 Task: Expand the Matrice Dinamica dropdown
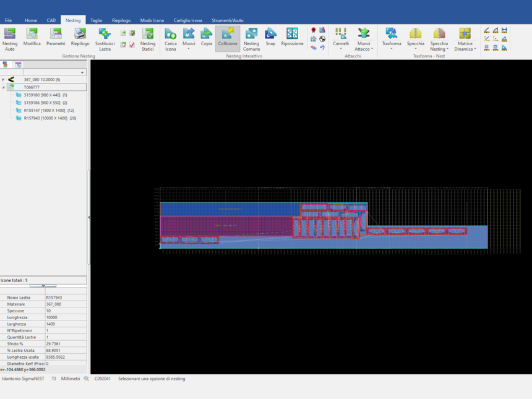474,49
